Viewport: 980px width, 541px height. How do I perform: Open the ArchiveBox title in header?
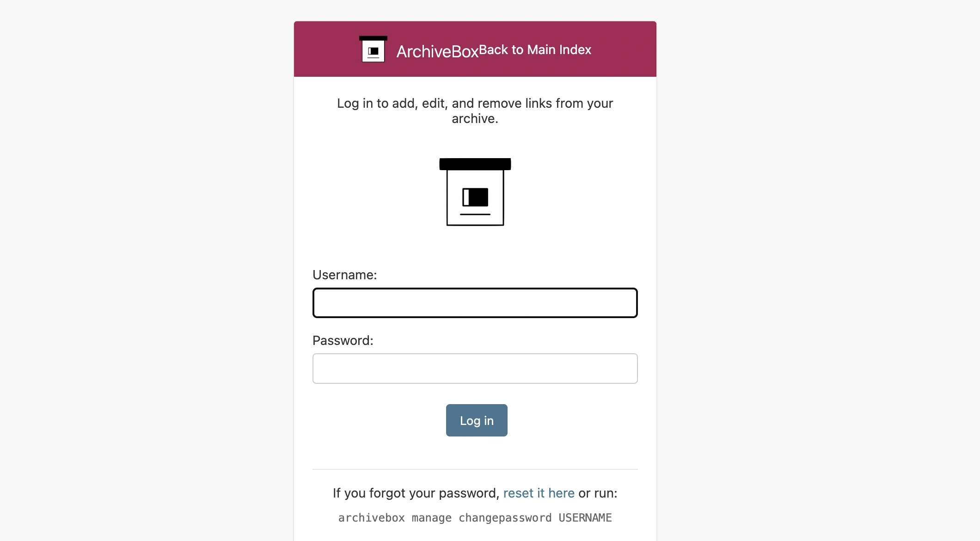(x=437, y=51)
